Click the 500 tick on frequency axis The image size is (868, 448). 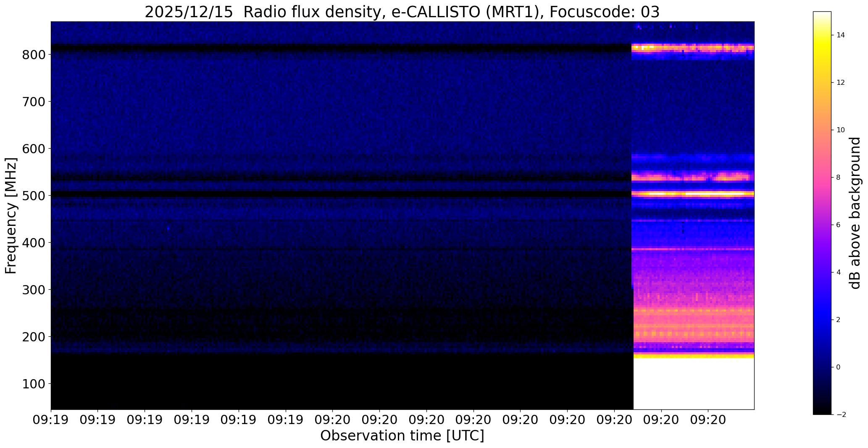(33, 196)
